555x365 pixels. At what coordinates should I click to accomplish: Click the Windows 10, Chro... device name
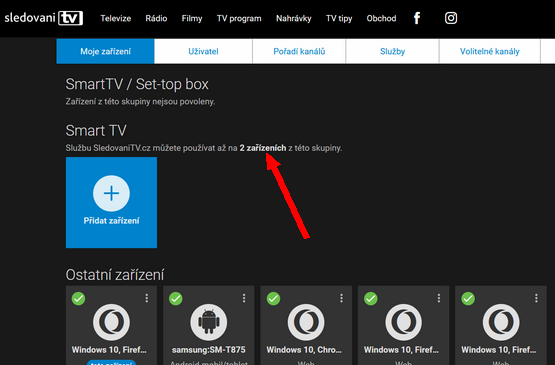click(304, 350)
